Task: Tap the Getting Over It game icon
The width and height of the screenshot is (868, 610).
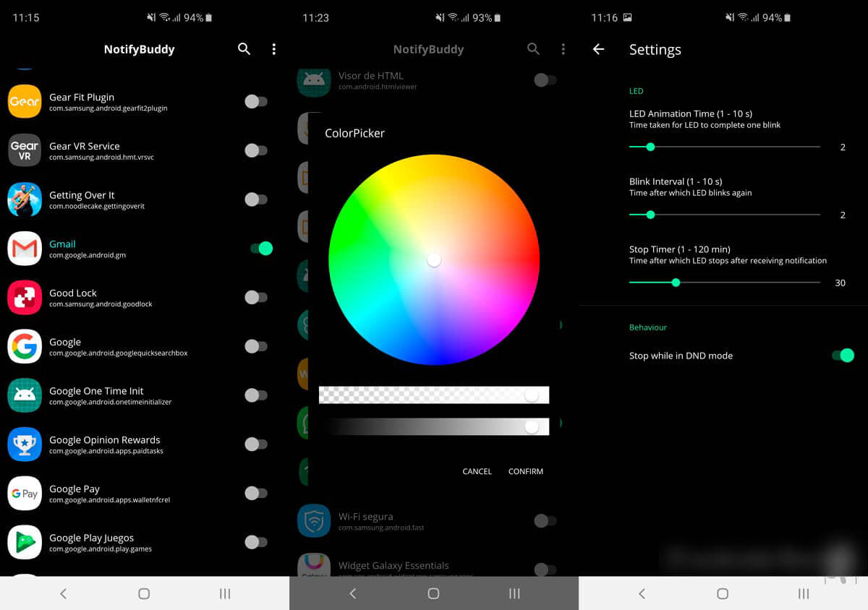Action: tap(25, 199)
